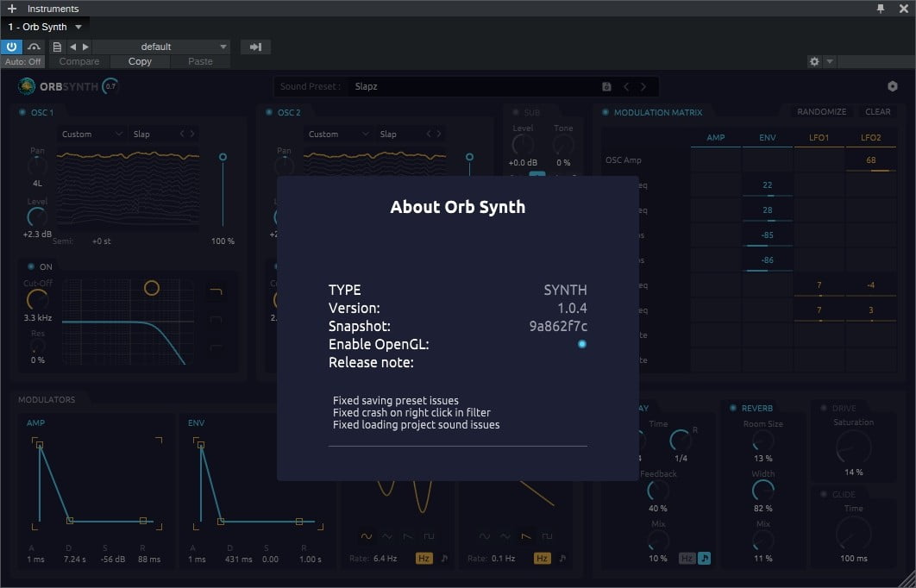Select previous OSC 2 wavetable arrow

[429, 134]
